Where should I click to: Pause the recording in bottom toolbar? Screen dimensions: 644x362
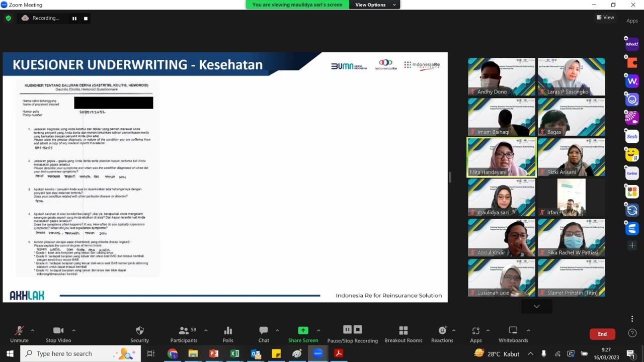(347, 329)
